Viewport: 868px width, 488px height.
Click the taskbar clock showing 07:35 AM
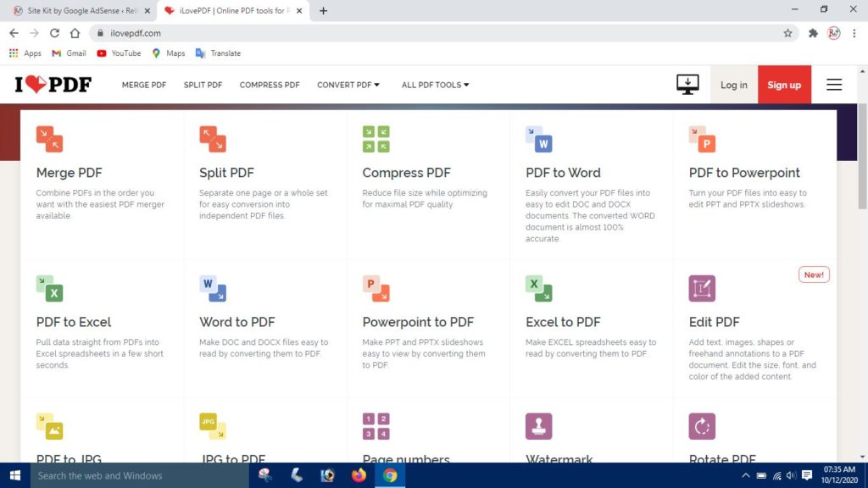point(840,475)
